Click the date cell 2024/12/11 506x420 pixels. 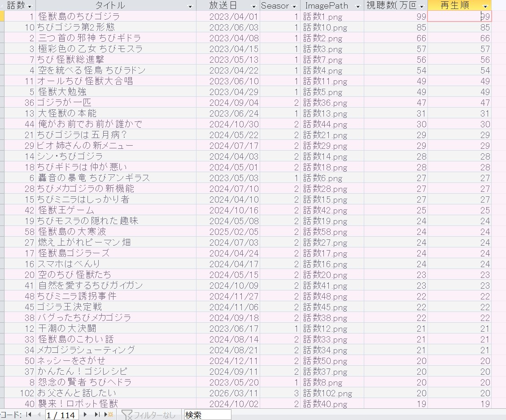pos(228,361)
